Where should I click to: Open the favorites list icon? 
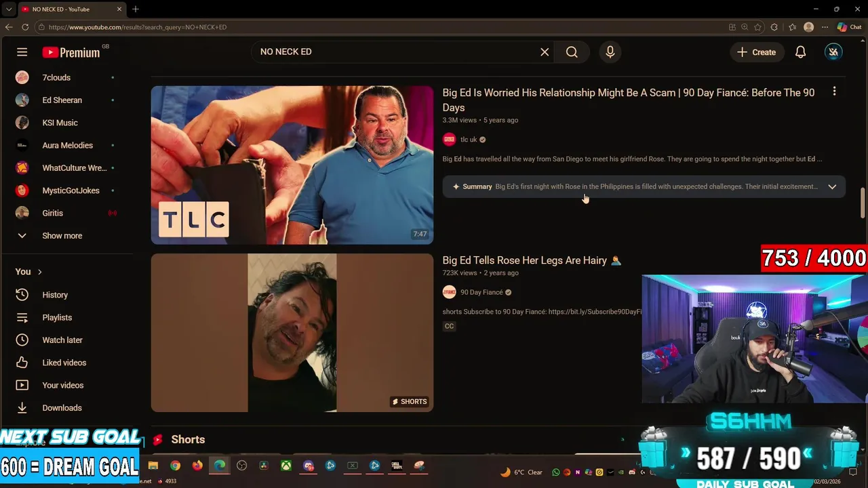tap(792, 27)
